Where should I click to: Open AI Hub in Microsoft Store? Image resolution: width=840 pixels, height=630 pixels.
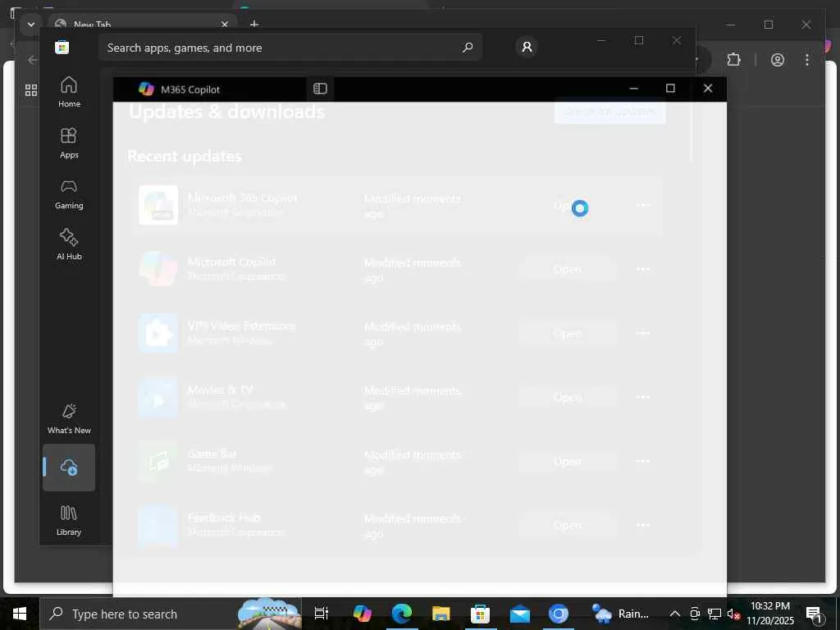pyautogui.click(x=69, y=244)
